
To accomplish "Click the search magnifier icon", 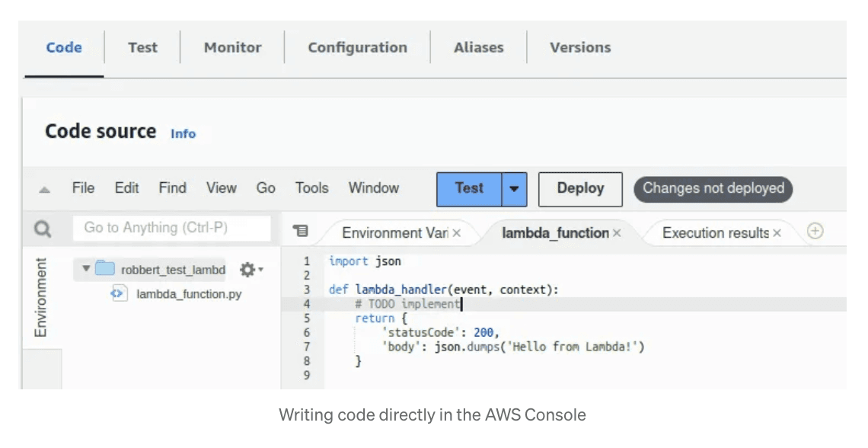I will pos(43,229).
